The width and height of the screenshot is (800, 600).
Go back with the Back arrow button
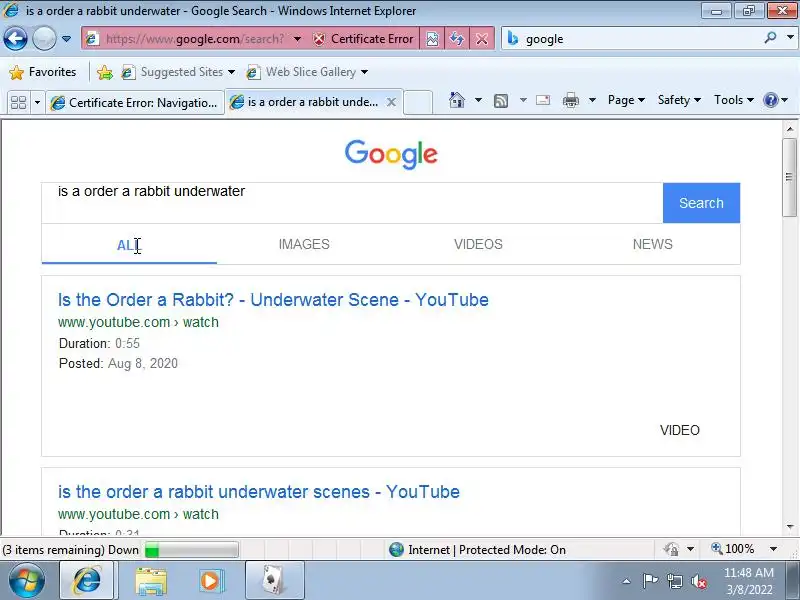coord(15,39)
